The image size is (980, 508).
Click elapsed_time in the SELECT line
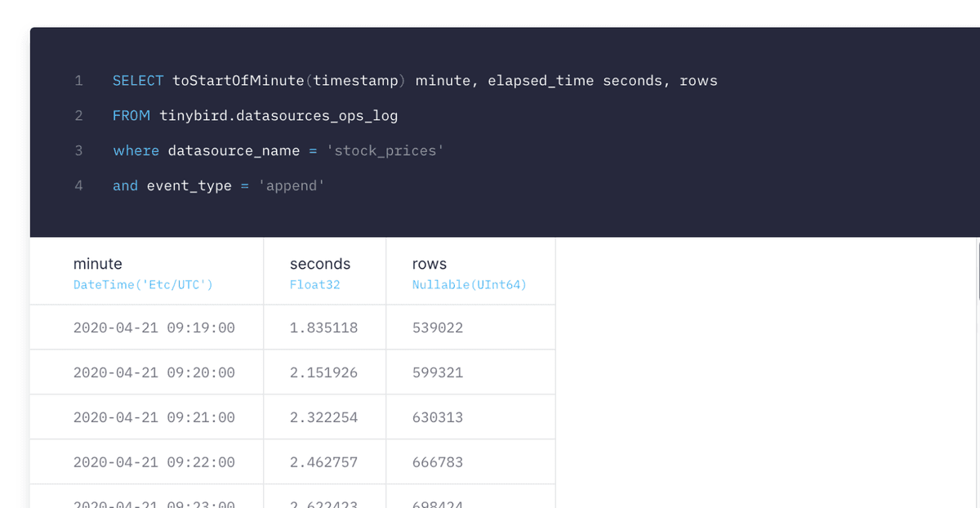541,81
